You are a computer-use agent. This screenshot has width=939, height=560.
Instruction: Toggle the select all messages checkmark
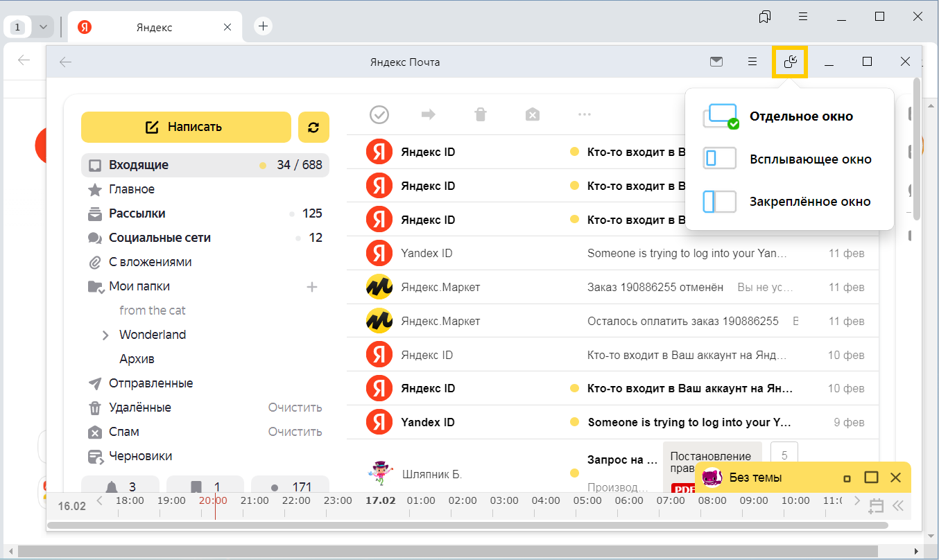(379, 114)
